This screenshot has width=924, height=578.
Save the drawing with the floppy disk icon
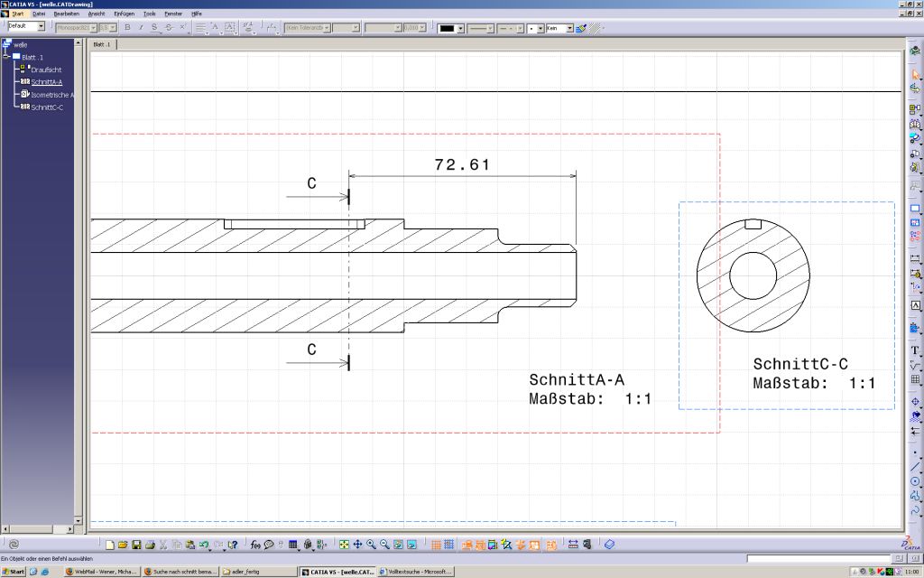click(136, 545)
